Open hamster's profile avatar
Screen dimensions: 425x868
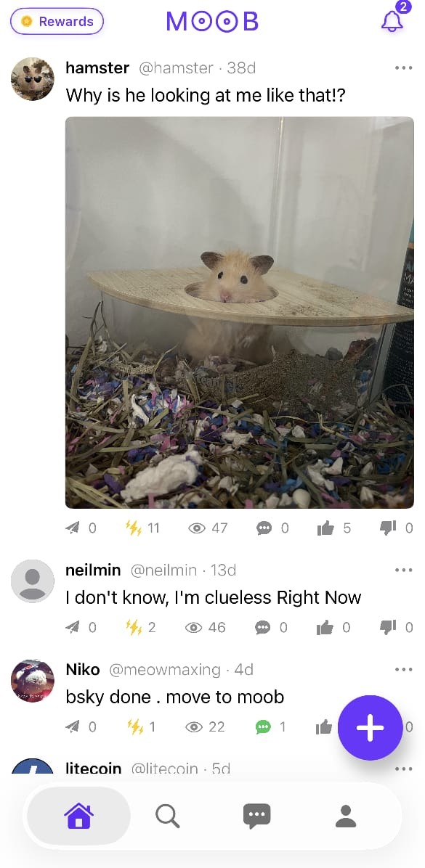33,79
